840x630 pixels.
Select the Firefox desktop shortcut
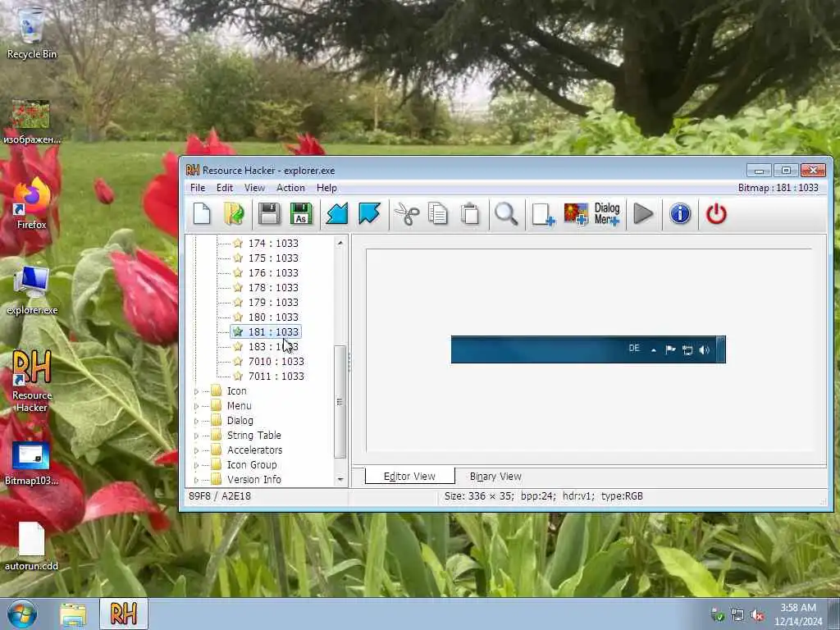[x=32, y=203]
